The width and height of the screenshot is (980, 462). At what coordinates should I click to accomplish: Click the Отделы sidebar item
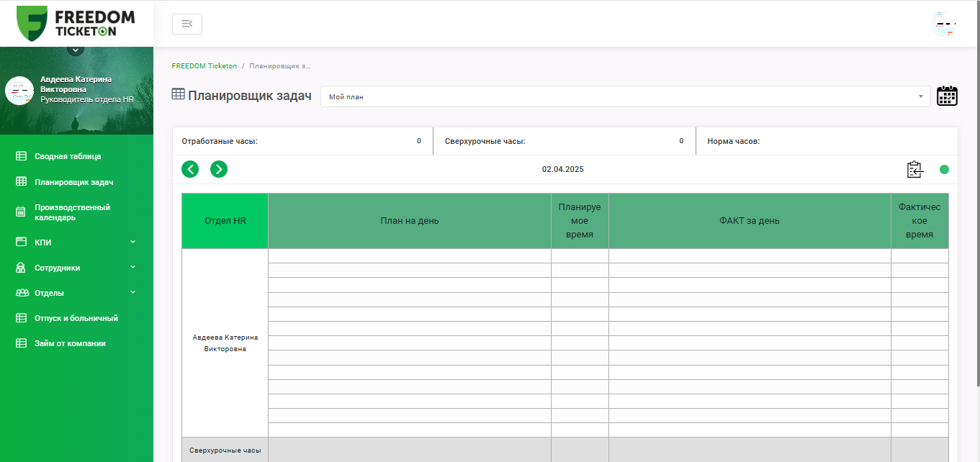[x=76, y=293]
